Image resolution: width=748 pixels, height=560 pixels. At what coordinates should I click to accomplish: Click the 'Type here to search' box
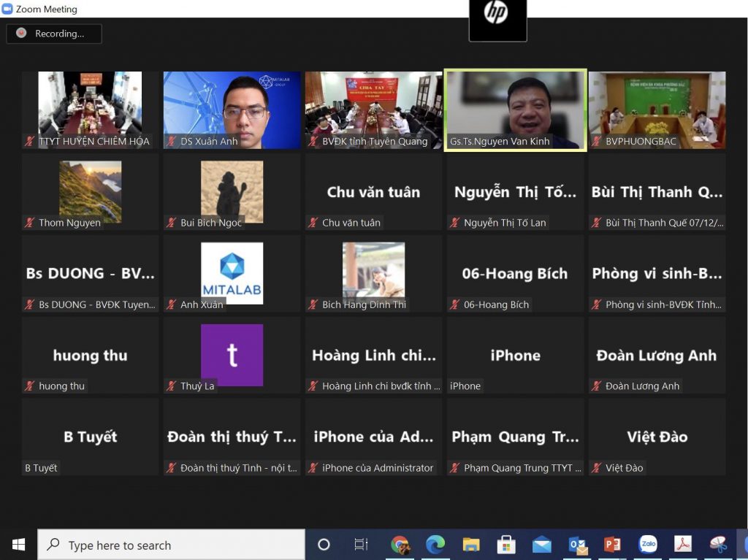(171, 544)
